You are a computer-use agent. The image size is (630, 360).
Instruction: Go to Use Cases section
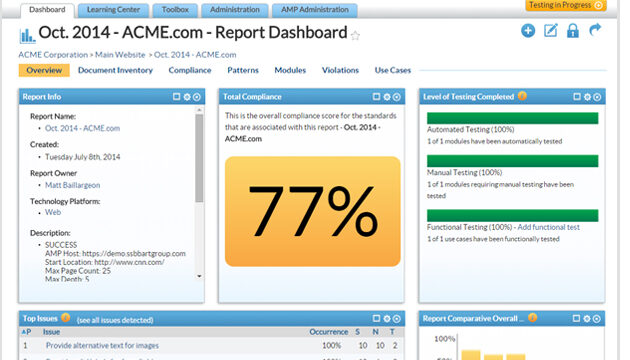coord(393,70)
